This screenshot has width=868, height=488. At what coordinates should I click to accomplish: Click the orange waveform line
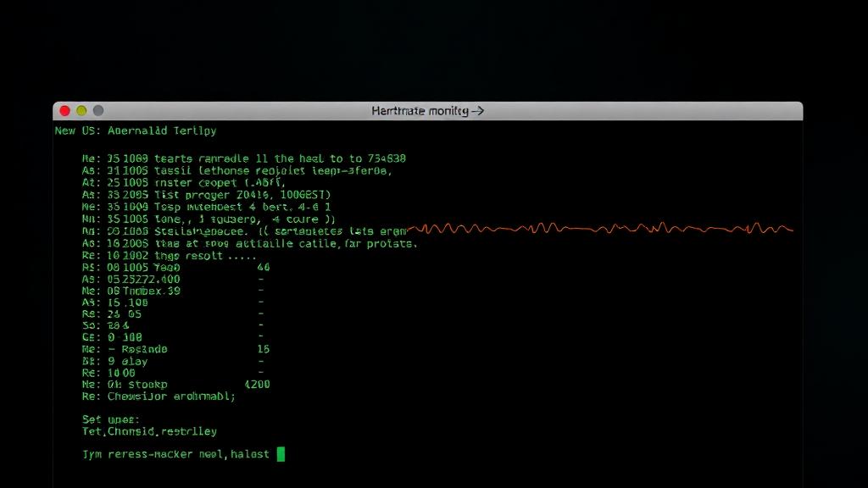(x=602, y=228)
